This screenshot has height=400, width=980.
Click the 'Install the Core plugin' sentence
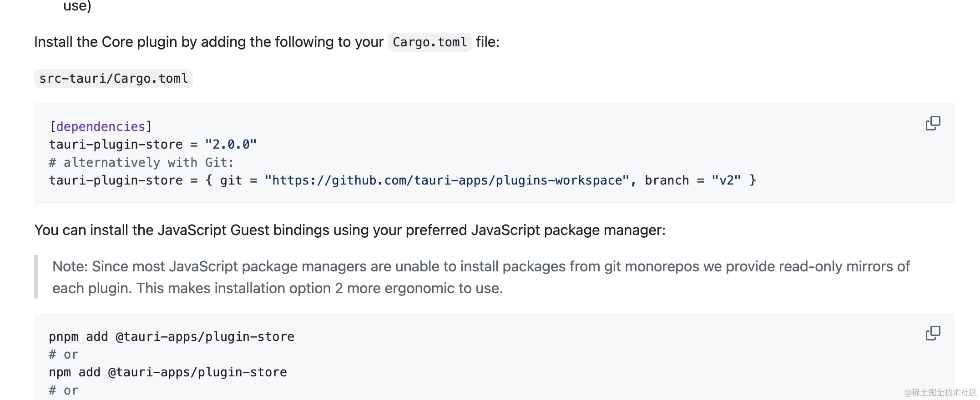(x=267, y=42)
